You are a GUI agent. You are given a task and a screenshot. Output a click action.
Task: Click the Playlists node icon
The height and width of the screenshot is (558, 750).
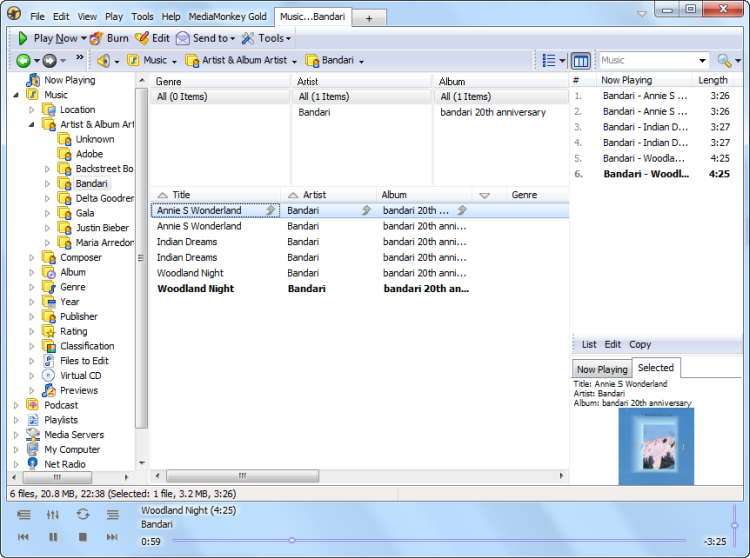33,419
